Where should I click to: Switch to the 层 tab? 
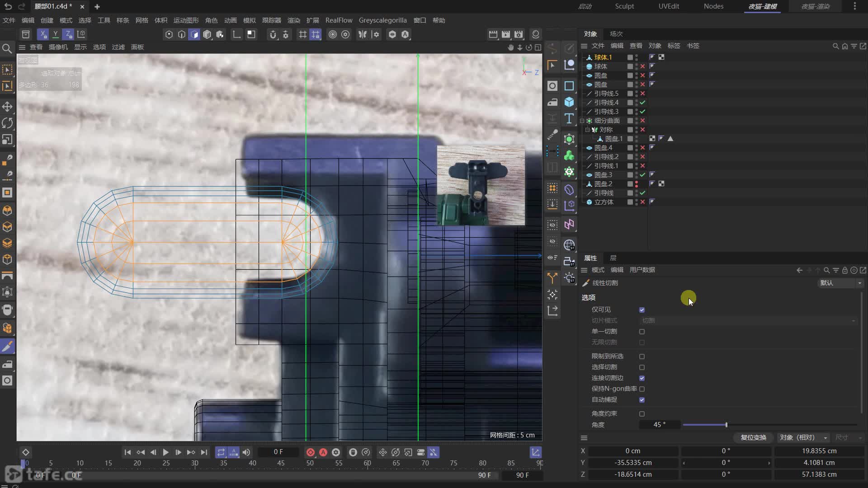click(613, 258)
